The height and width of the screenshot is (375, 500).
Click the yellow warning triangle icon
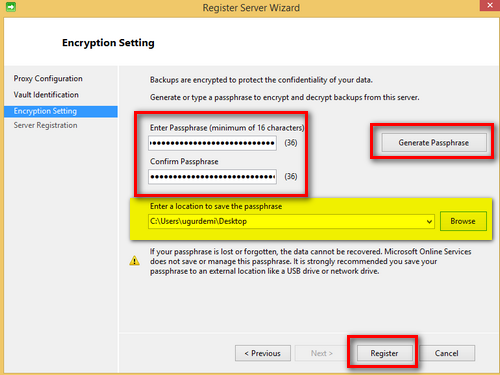pos(134,261)
